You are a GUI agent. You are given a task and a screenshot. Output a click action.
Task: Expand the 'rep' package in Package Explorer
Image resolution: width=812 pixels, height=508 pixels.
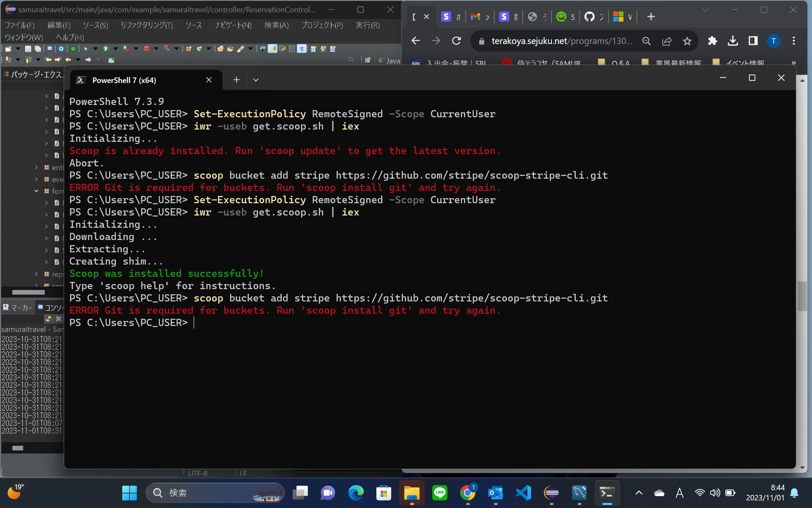(36, 274)
